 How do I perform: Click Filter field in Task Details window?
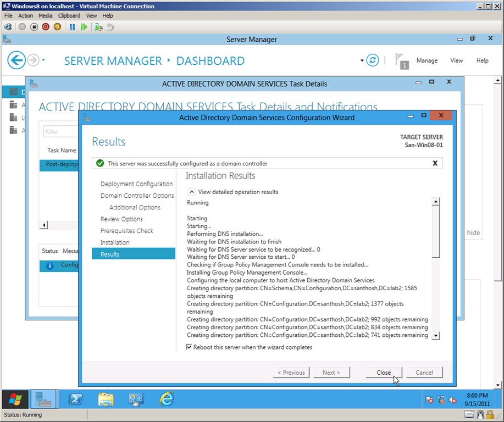coord(60,131)
